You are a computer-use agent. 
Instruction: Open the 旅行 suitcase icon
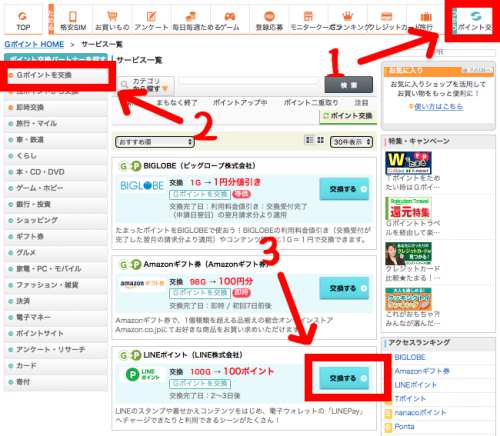tap(426, 16)
